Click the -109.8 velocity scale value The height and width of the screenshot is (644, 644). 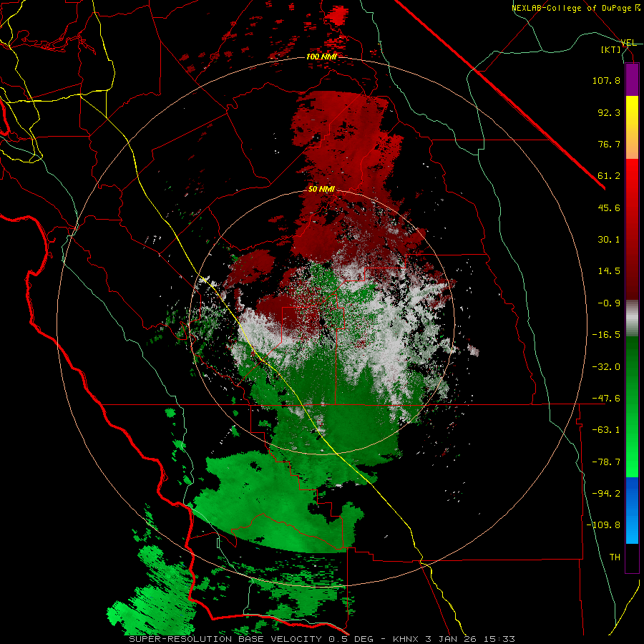604,525
